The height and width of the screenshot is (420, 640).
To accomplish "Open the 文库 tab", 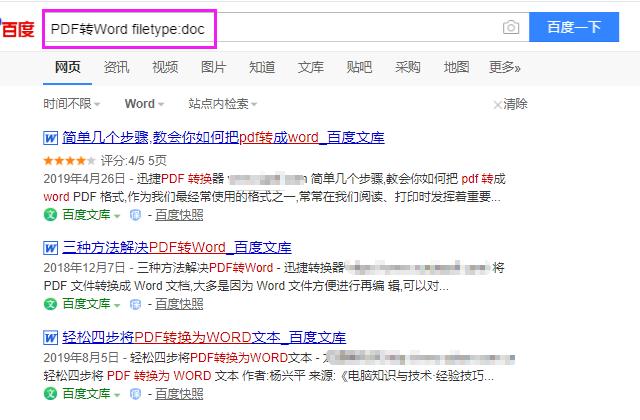I will pyautogui.click(x=311, y=67).
